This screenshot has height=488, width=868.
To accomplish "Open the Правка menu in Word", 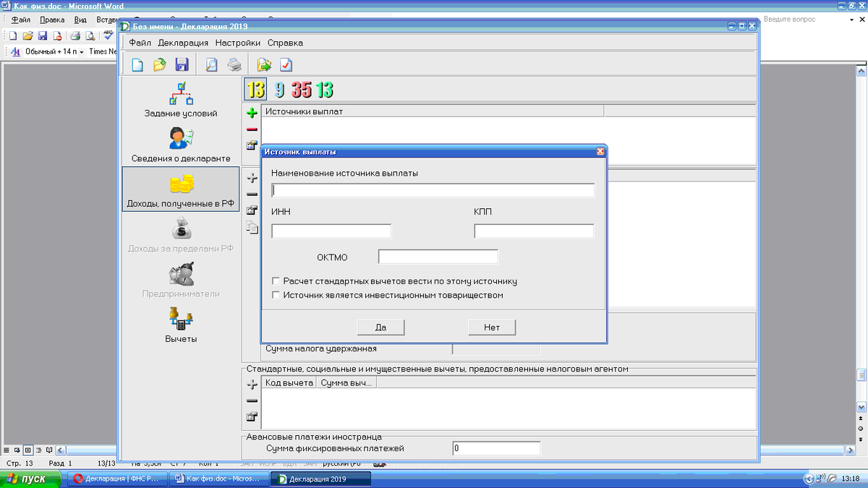I will coord(53,20).
